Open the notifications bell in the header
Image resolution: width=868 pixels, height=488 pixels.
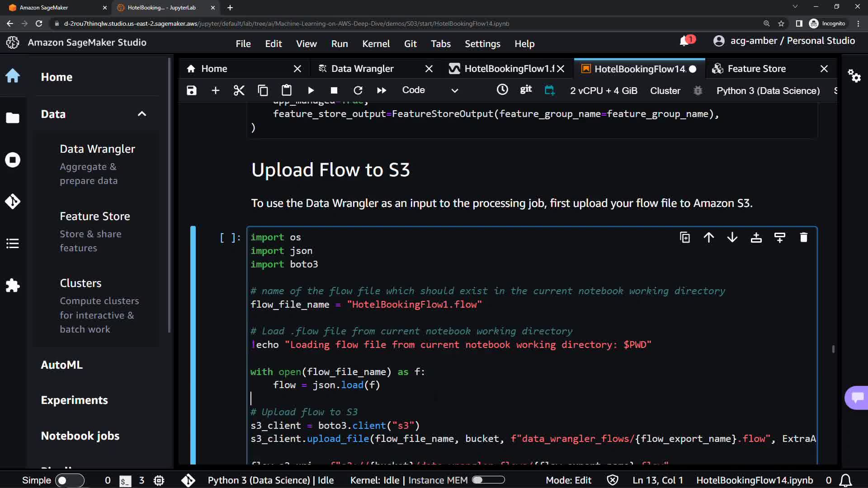(685, 41)
